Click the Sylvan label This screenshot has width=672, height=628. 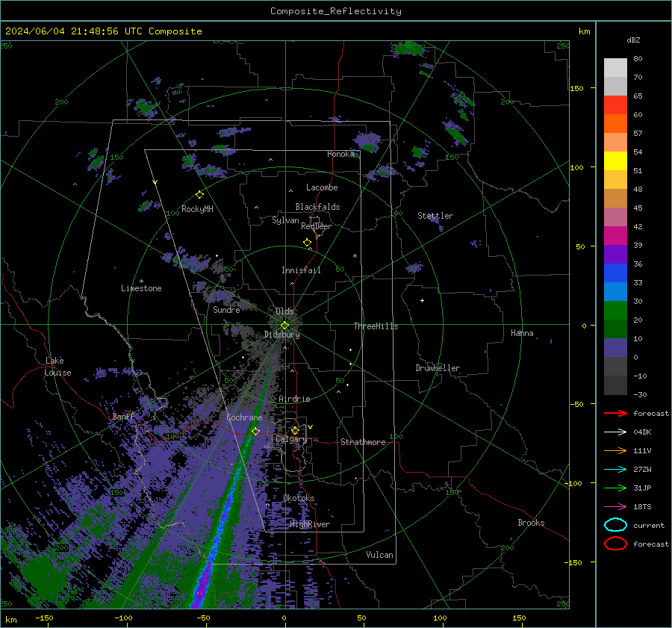[x=285, y=220]
